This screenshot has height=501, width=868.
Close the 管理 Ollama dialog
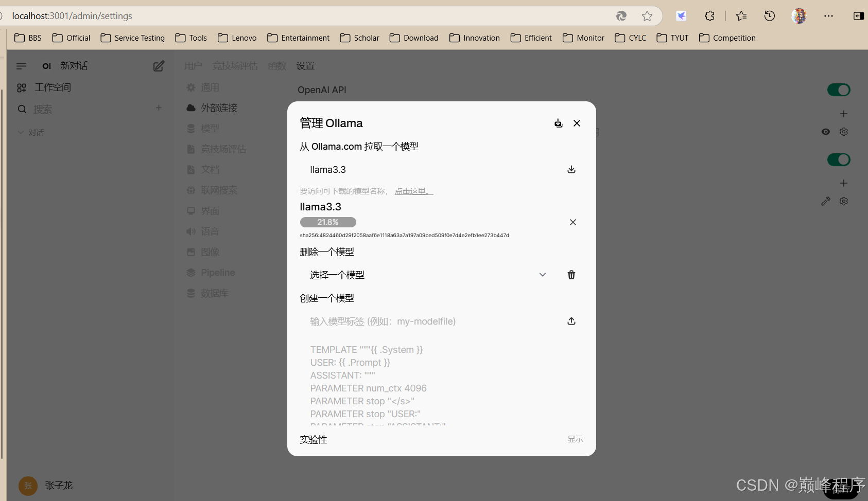point(577,123)
